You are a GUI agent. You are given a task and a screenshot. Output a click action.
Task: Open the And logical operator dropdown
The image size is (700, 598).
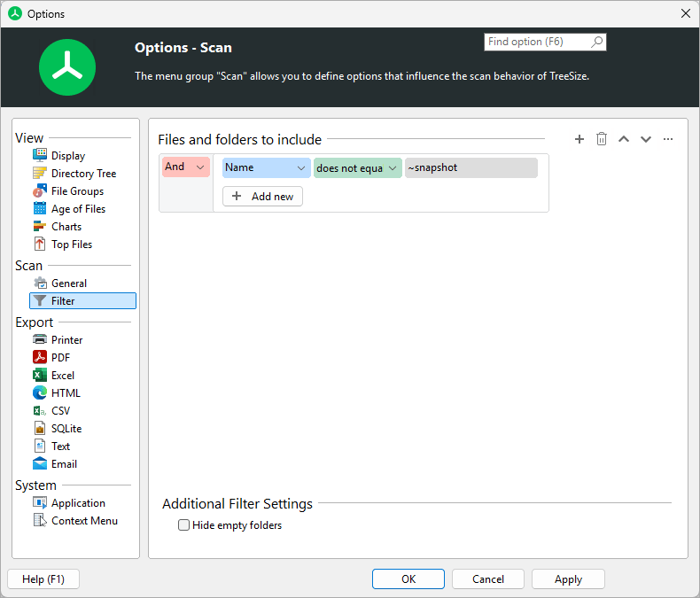(x=186, y=167)
